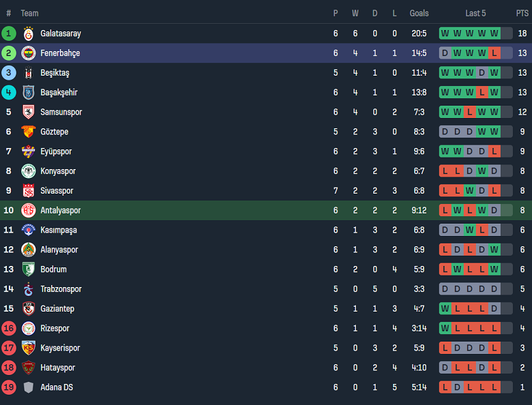Viewport: 532px width, 405px height.
Task: Open the Samsunspor team link
Action: [x=61, y=112]
